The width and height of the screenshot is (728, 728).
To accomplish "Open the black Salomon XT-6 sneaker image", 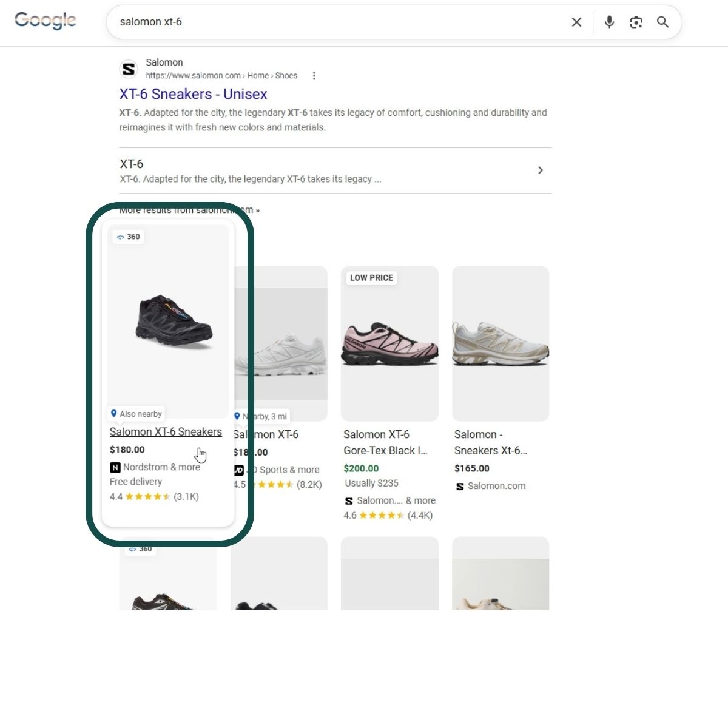I will point(168,322).
